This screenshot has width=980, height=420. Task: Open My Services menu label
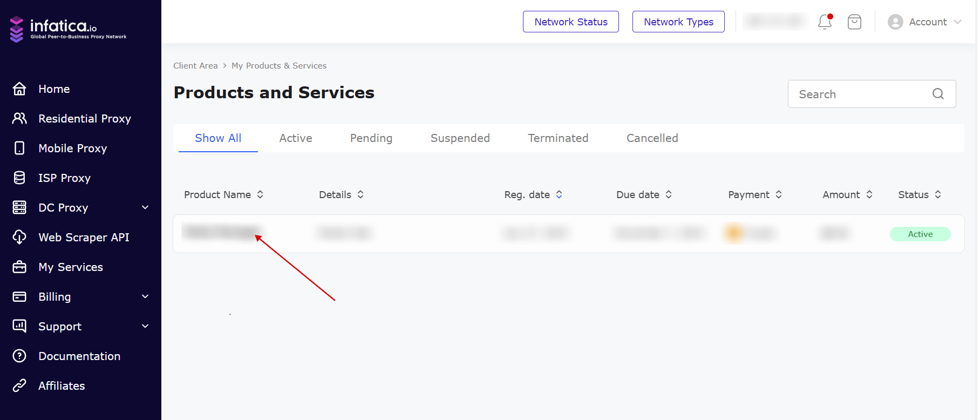point(71,267)
